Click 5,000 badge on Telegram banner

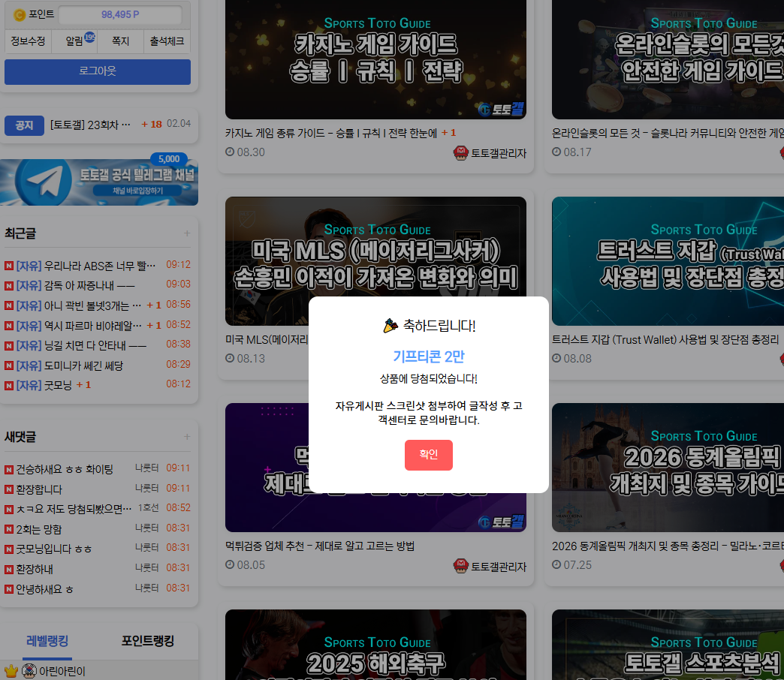tap(169, 159)
